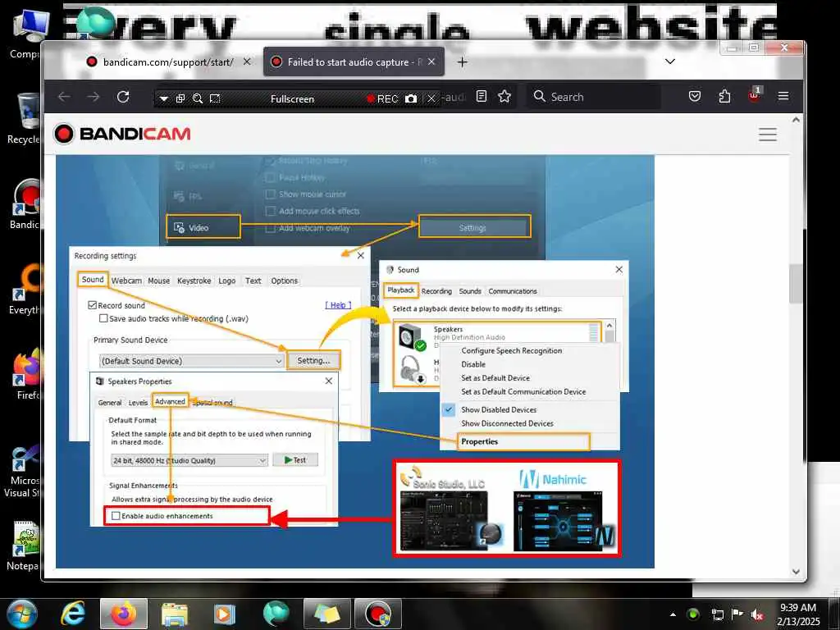This screenshot has height=630, width=840.
Task: Open the Windows Start menu
Action: (21, 614)
